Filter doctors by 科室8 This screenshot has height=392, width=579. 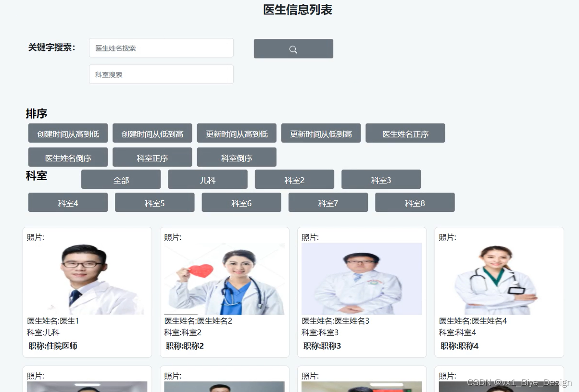click(x=415, y=202)
